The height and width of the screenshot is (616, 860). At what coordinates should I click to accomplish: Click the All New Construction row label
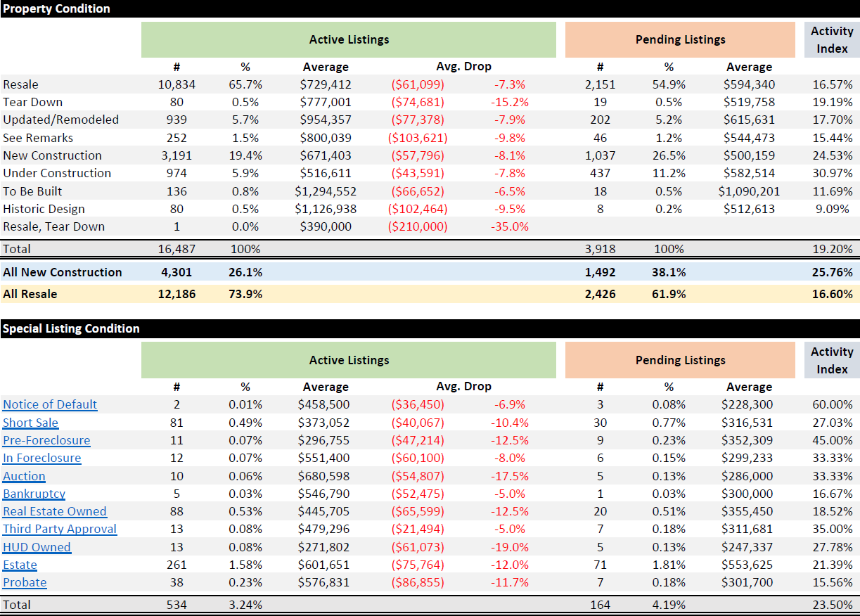[63, 272]
